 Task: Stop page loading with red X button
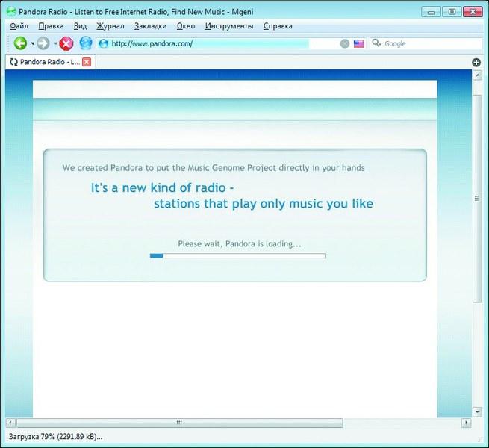point(66,43)
